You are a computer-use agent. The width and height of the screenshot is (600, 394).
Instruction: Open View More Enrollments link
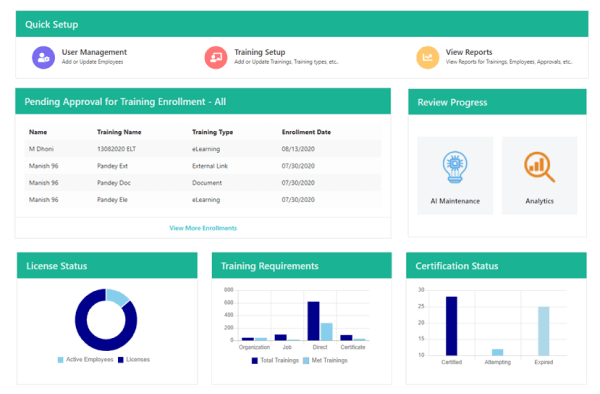point(203,228)
